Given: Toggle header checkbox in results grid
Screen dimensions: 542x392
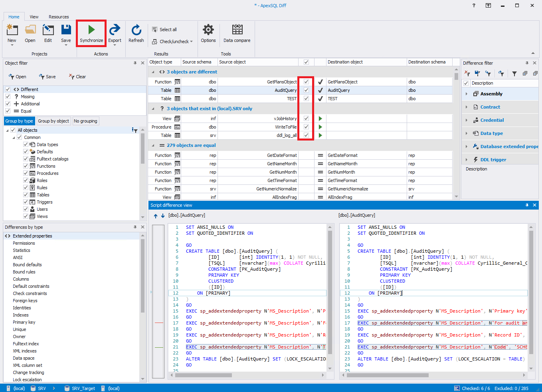Looking at the screenshot, I should point(306,62).
